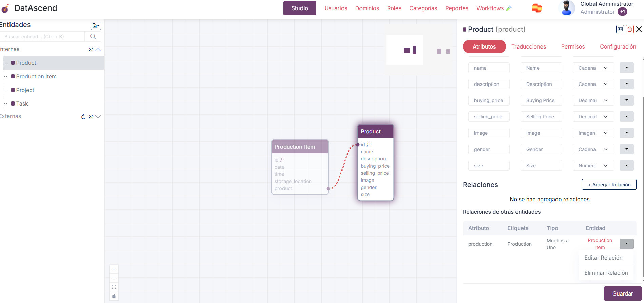Click Agregar Relación button
Viewport: 644px width, 303px height.
coord(609,185)
